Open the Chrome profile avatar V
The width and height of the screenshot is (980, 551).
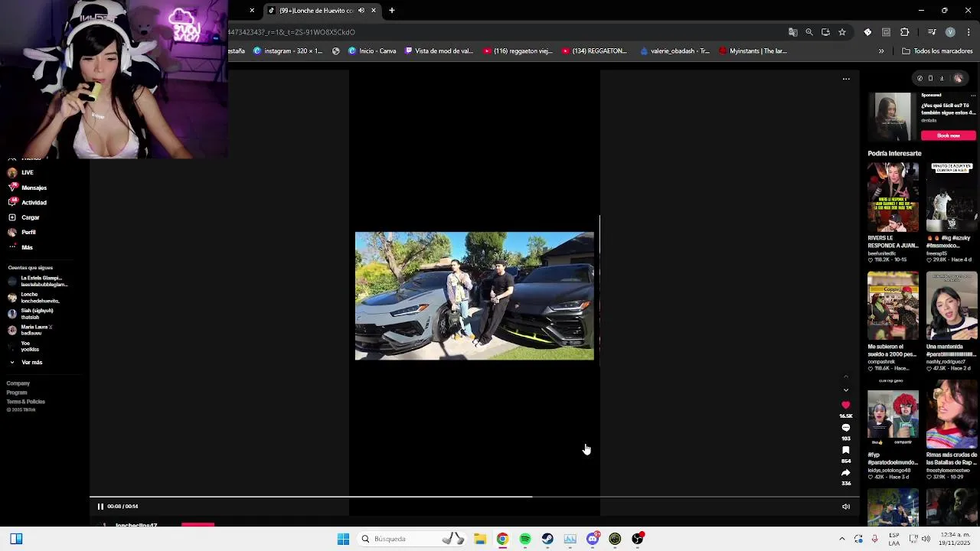coord(950,32)
